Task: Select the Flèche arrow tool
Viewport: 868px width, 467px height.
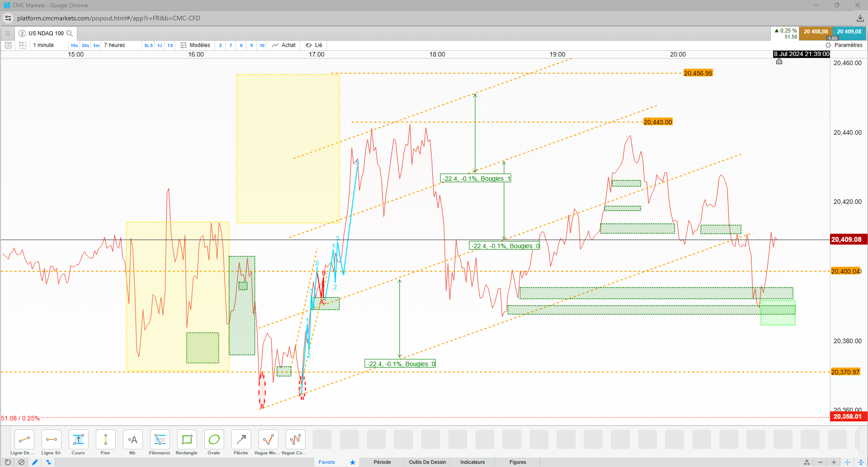Action: pyautogui.click(x=241, y=443)
